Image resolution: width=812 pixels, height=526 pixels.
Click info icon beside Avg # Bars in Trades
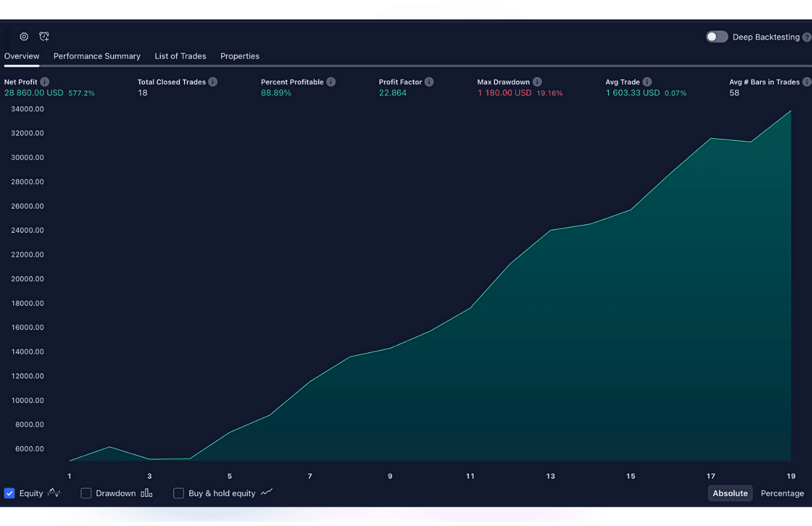[x=807, y=82]
